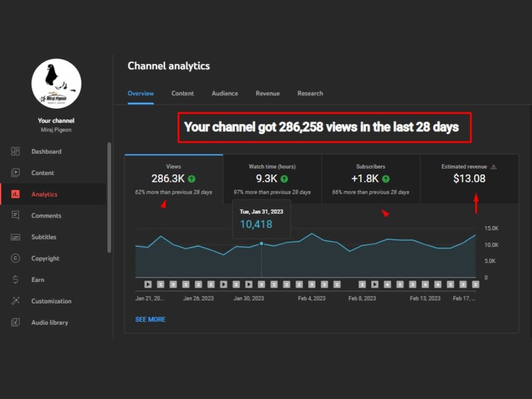Viewport: 532px width, 399px height.
Task: Open the Content icon in the left sidebar
Action: 15,173
